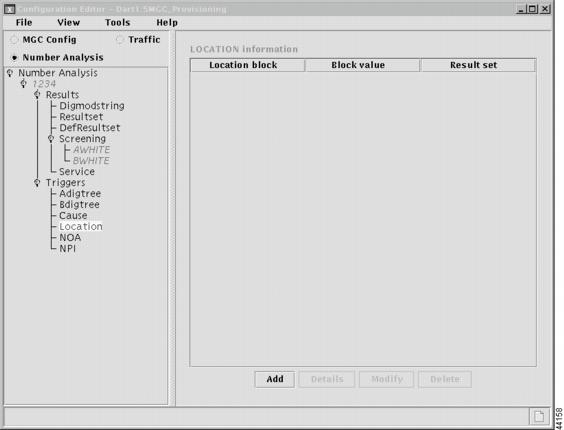Select NOA under Triggers
Image resolution: width=564 pixels, height=430 pixels.
pyautogui.click(x=70, y=237)
